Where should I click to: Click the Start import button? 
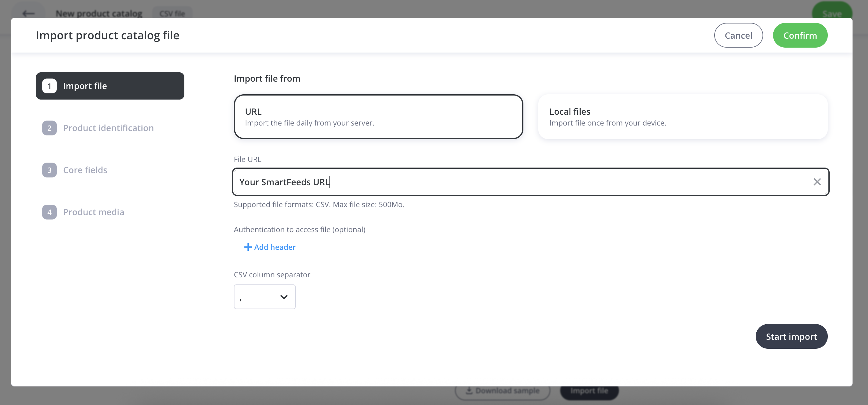coord(791,336)
